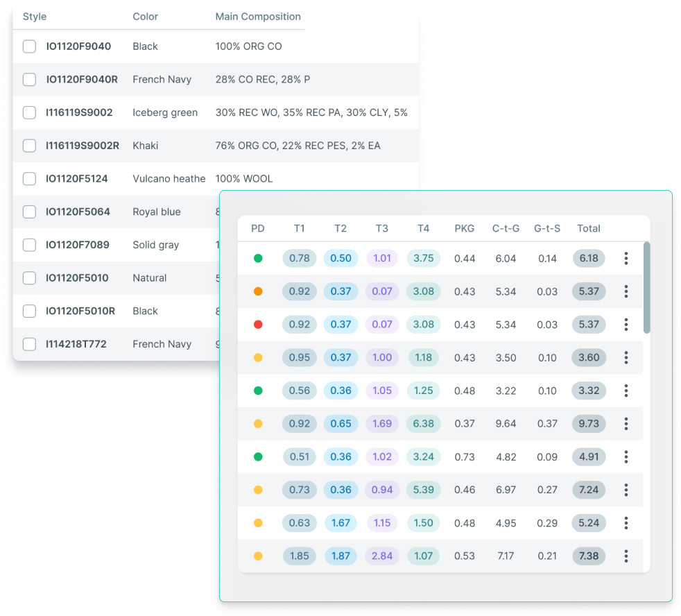This screenshot has width=681, height=616.
Task: Click the three-dot icon for total 4.91
Action: coord(626,456)
